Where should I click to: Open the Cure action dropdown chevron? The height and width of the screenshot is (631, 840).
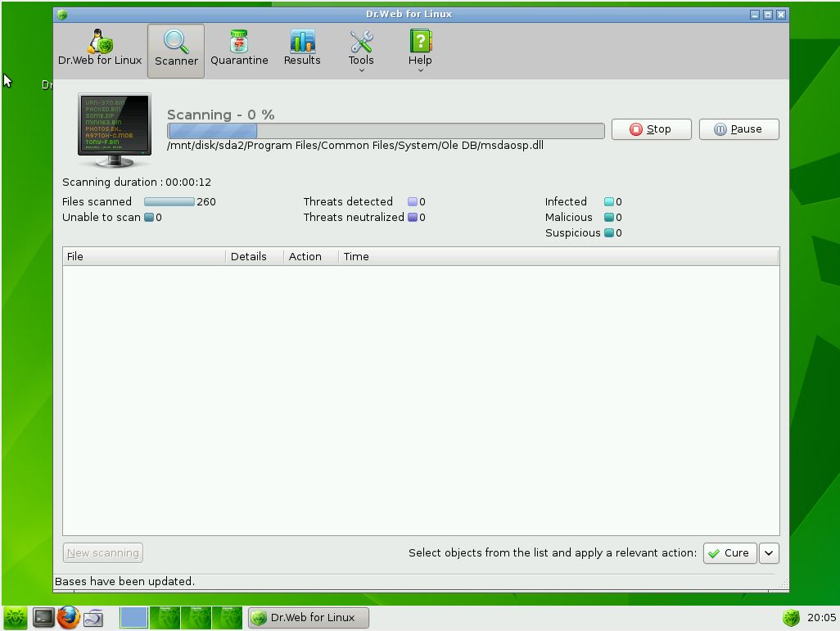point(768,553)
